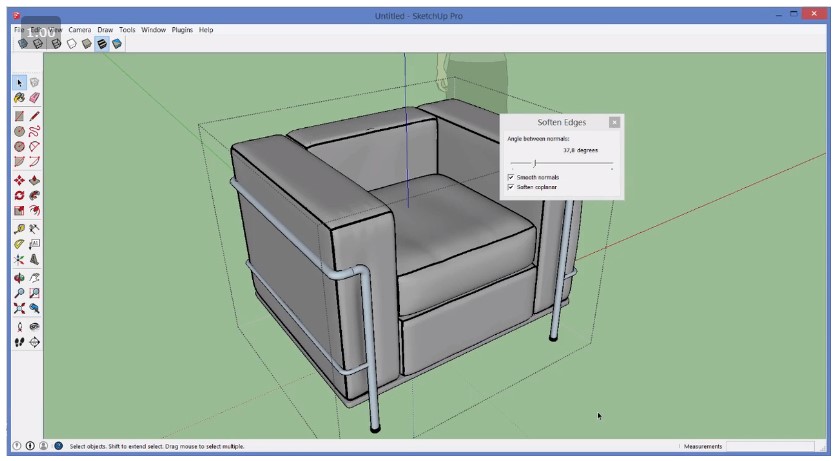Select the Paint Bucket tool

tap(20, 98)
